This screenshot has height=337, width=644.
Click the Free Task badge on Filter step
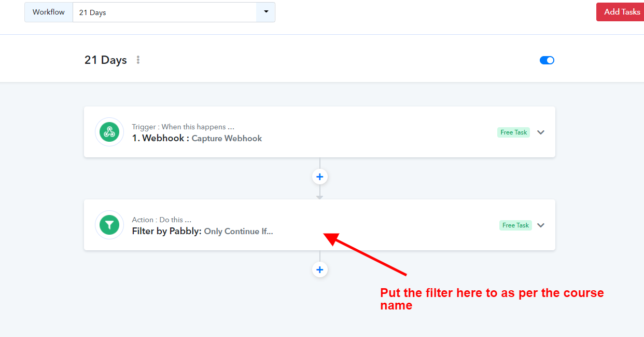[x=515, y=225]
